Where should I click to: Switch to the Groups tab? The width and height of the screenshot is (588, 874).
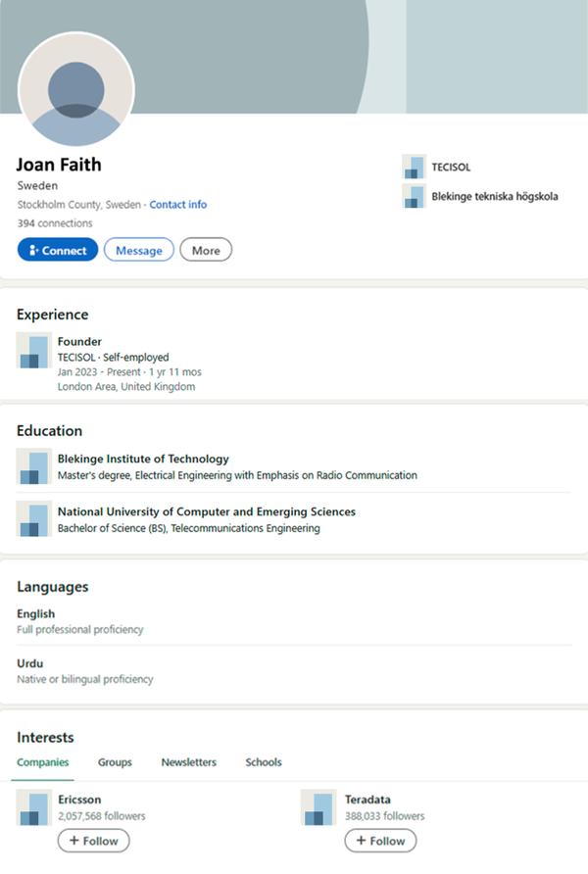(x=115, y=762)
